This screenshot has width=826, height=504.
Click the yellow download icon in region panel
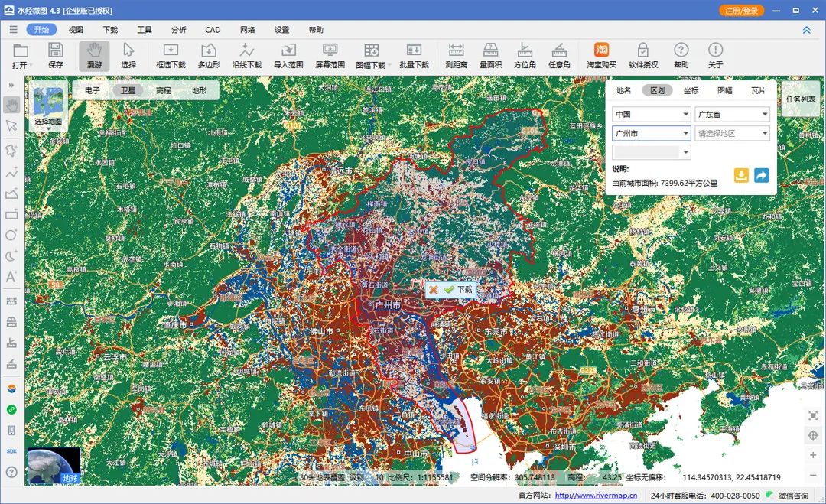click(x=741, y=175)
